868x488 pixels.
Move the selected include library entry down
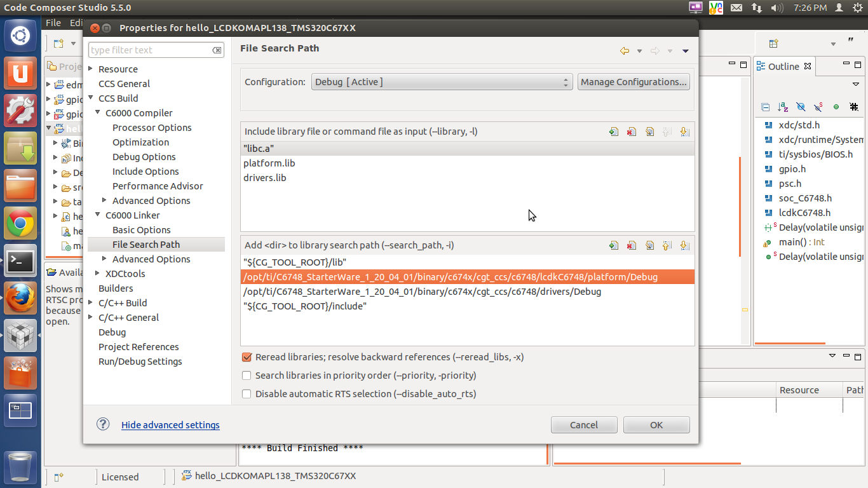click(684, 132)
